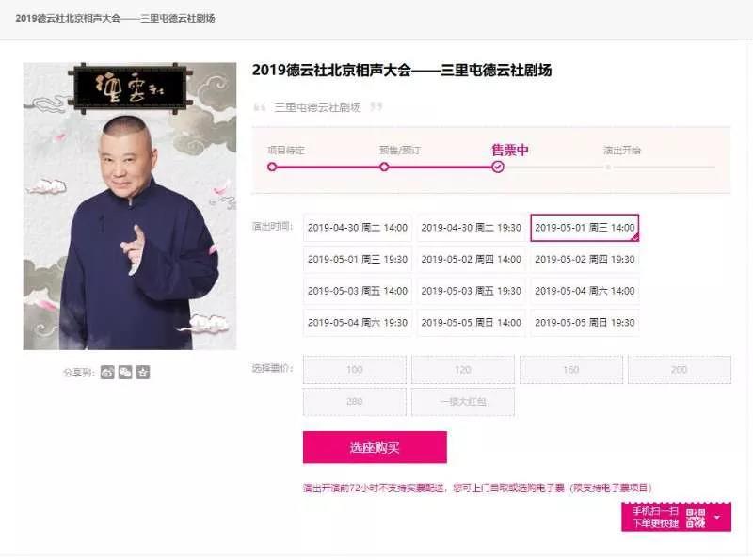Screen dimensions: 753x560
Task: Share the show via WeChat icon
Action: (125, 372)
